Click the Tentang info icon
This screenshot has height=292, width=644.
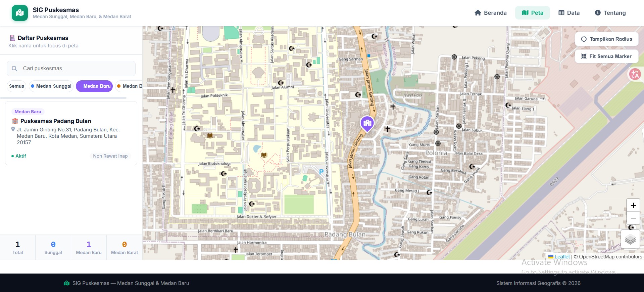point(598,13)
